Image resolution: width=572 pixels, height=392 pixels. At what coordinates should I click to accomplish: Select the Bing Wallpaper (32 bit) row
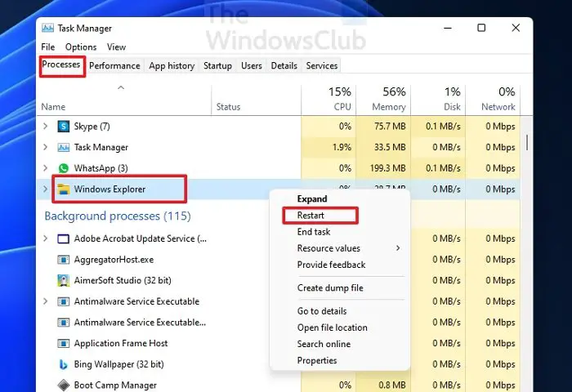point(119,364)
